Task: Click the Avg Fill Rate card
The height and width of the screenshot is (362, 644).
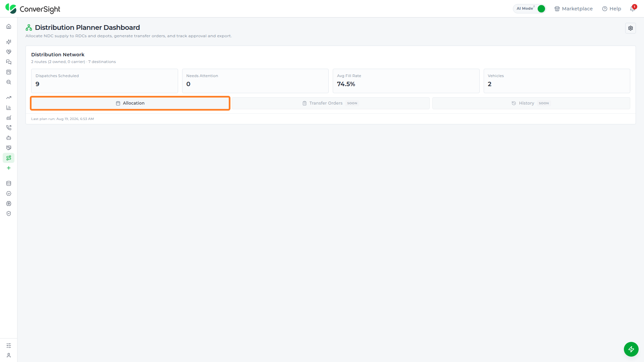Action: click(x=406, y=81)
